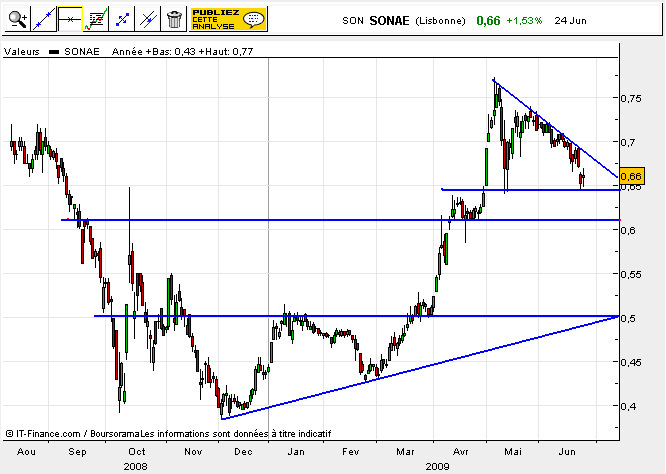Click the 2008 year label

point(135,466)
